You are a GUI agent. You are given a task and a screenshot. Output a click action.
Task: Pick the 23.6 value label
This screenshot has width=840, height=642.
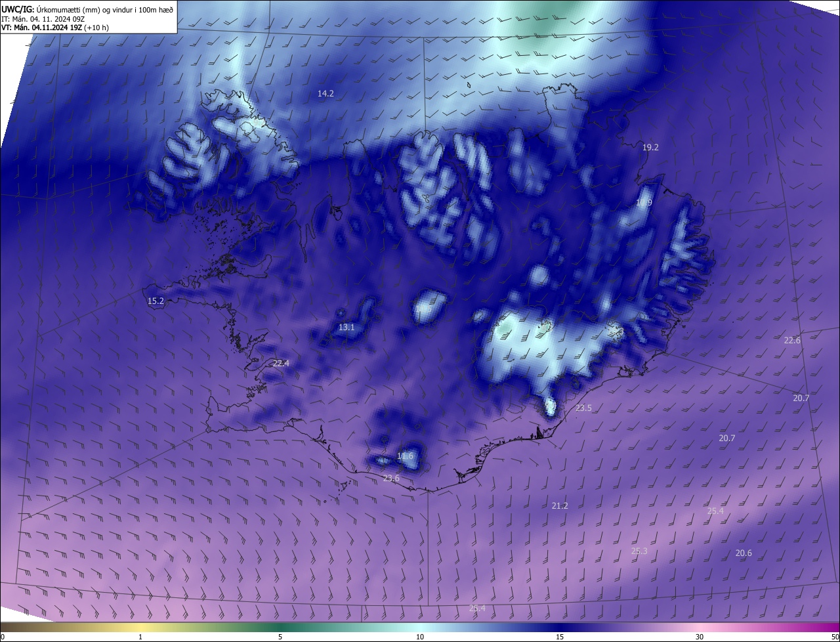click(391, 479)
